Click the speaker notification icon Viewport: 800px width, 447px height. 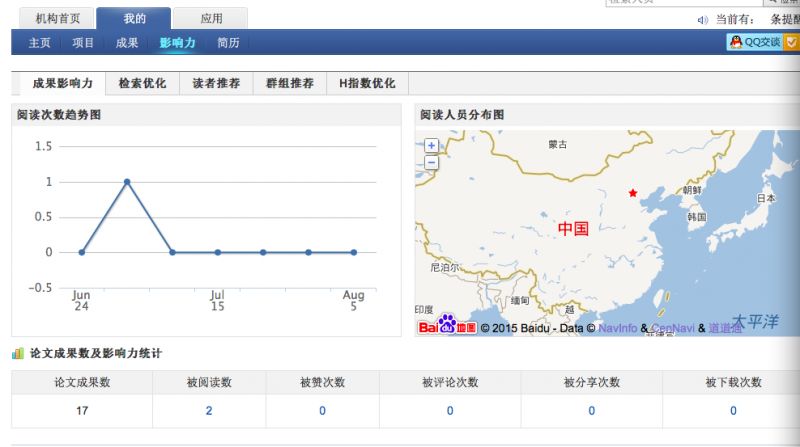click(703, 20)
